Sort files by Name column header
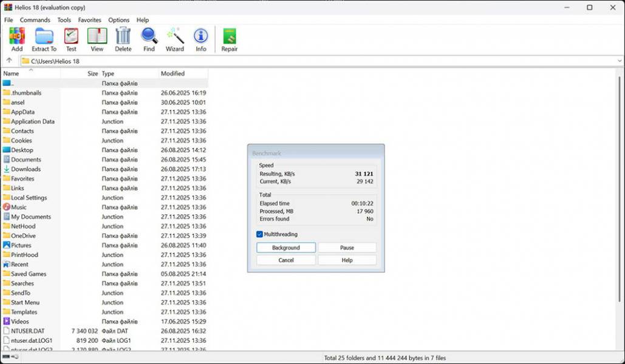Screen dimensions: 625x364 (x=12, y=73)
